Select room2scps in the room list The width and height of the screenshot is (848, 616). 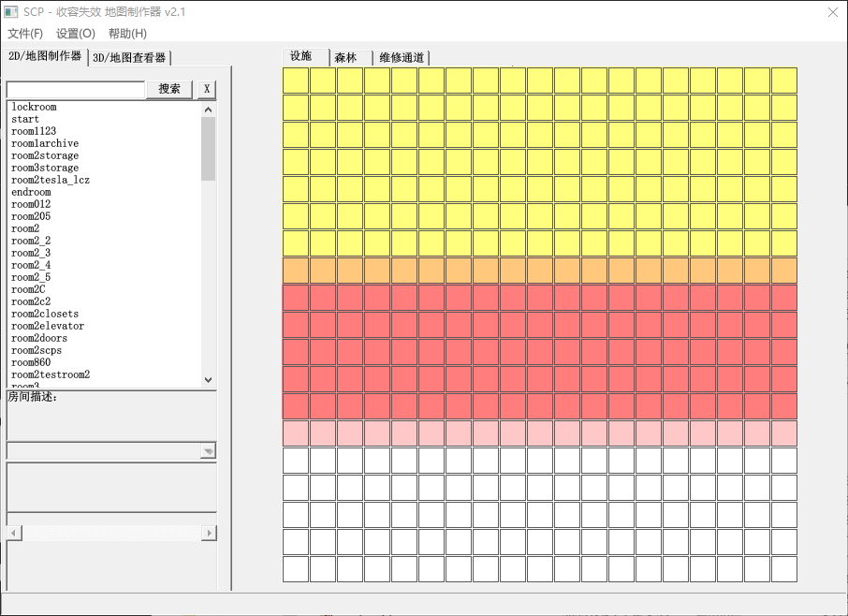coord(37,350)
